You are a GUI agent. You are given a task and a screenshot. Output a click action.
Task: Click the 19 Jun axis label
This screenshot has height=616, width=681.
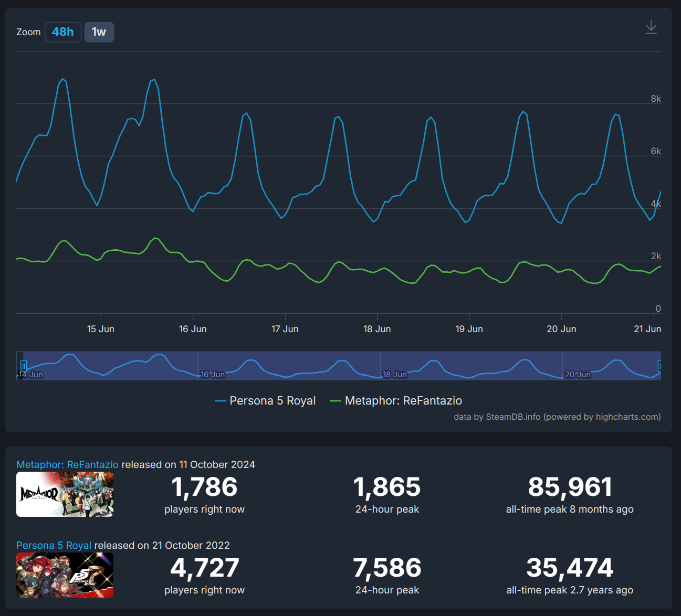tap(469, 329)
